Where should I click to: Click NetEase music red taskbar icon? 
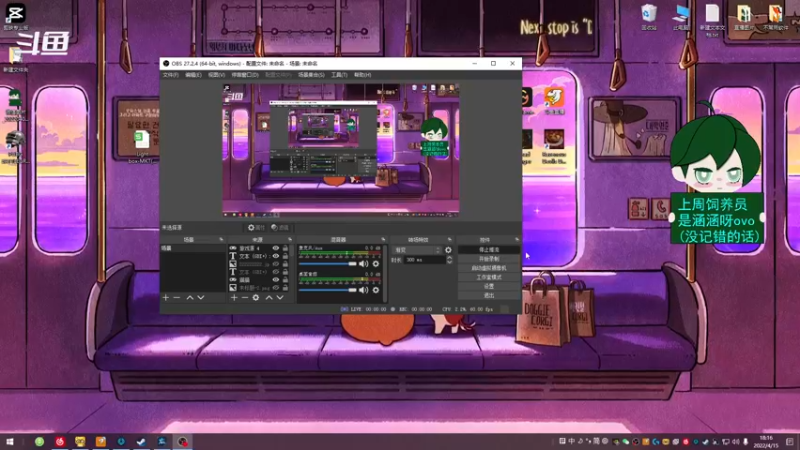[x=60, y=442]
